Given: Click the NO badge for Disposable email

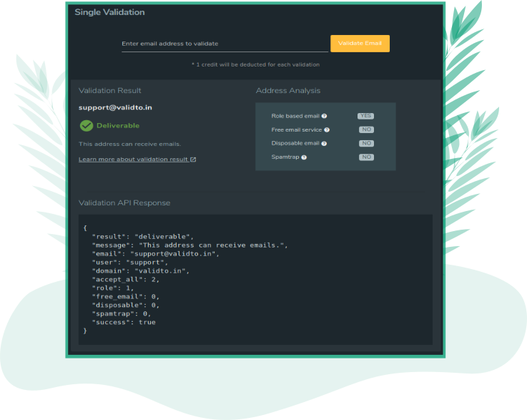Looking at the screenshot, I should pyautogui.click(x=366, y=144).
